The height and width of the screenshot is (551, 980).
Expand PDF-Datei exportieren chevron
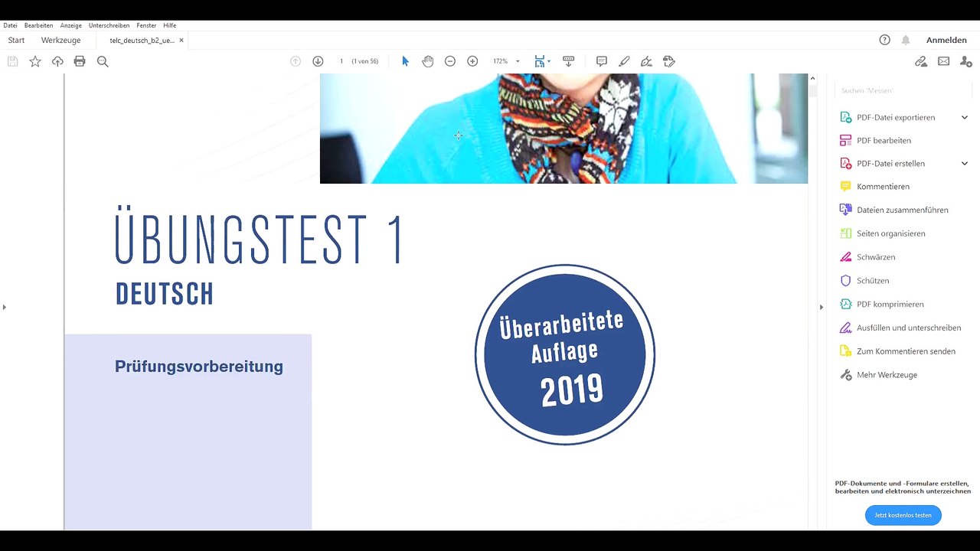click(965, 117)
